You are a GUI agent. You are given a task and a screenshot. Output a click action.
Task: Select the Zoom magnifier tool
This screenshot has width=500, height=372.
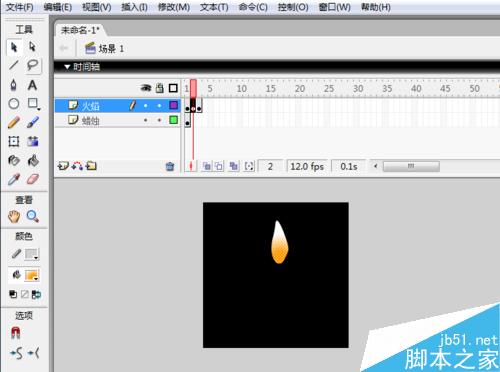point(32,217)
